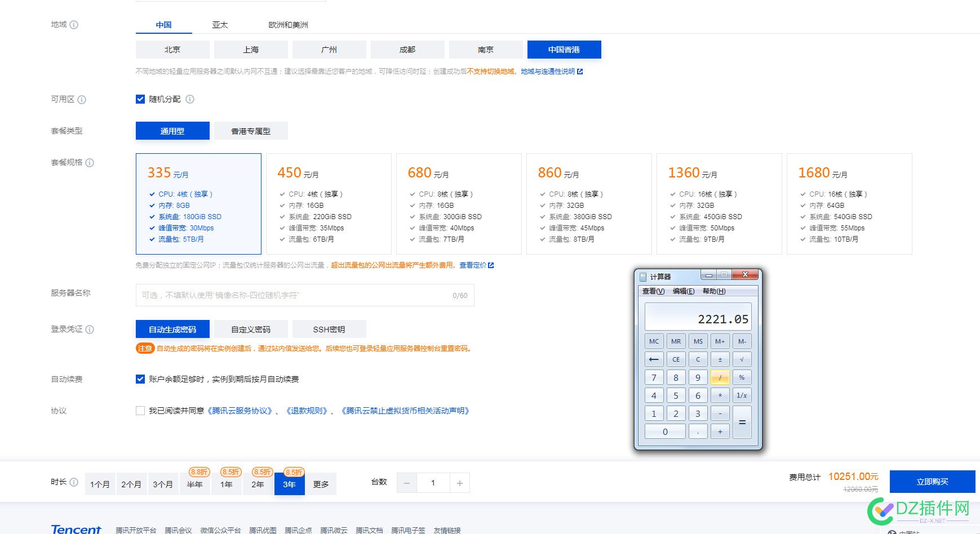Click the calculator CE key
This screenshot has width=980, height=534.
point(676,359)
